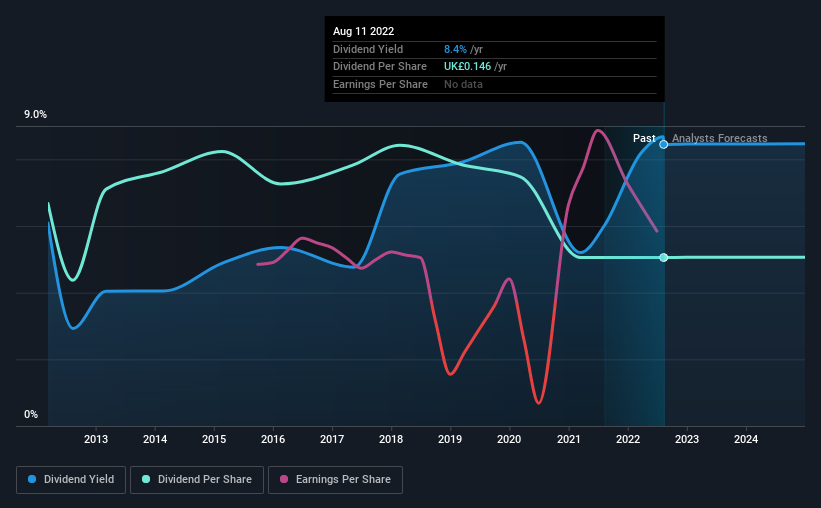Click the 2024 year axis label

[746, 439]
